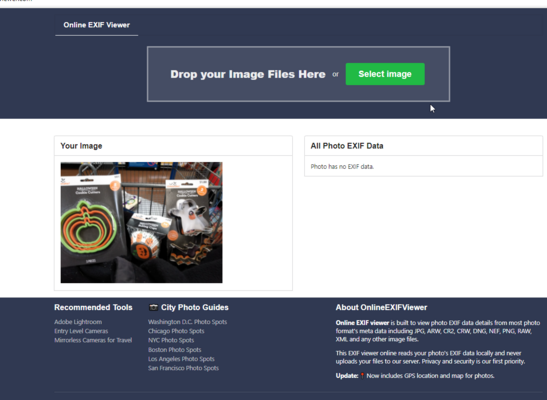Open the Online EXIF Viewer tab
This screenshot has height=400, width=547.
[x=97, y=25]
